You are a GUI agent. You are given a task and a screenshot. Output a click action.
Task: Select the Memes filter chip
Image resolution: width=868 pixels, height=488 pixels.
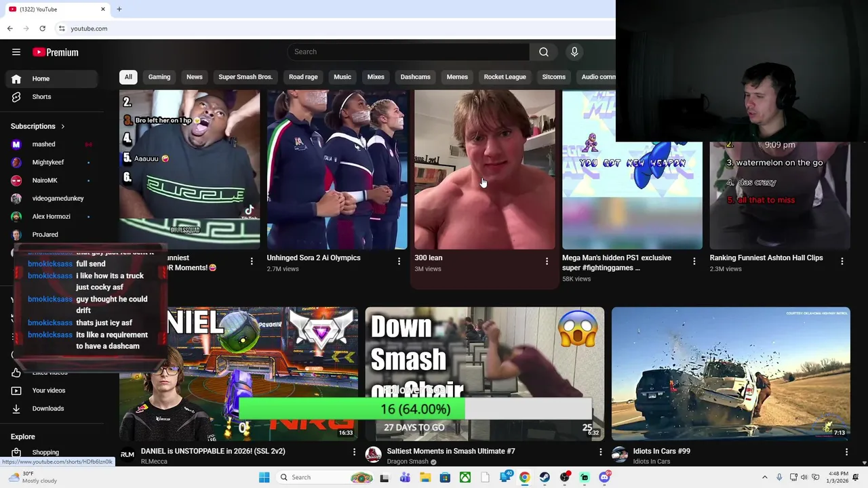tap(457, 77)
